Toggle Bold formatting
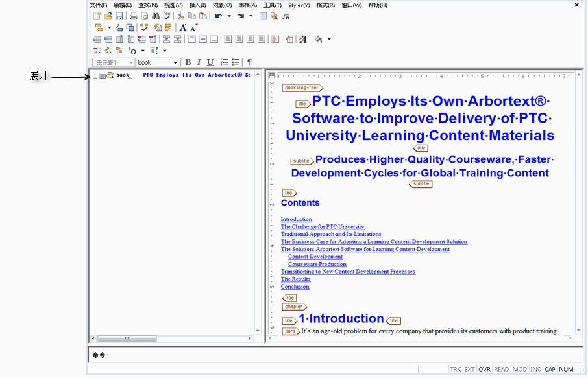 click(188, 62)
